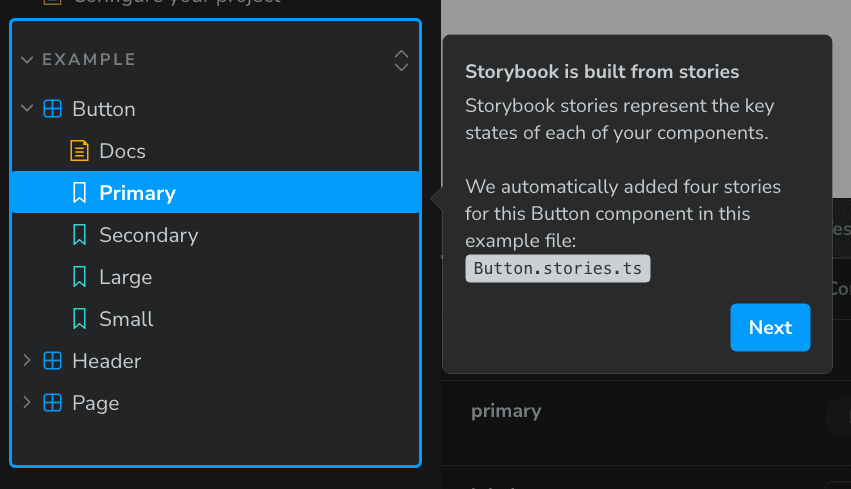Click the Secondary story bookmark icon
This screenshot has height=489, width=851.
79,235
